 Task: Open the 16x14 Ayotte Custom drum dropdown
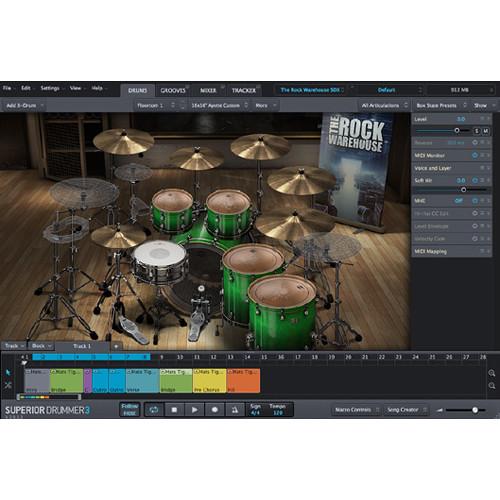219,105
